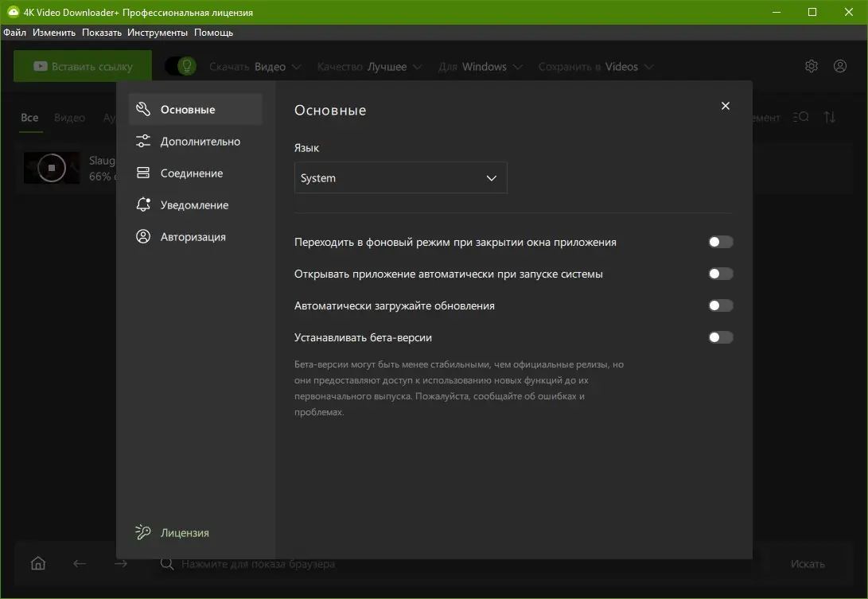Viewport: 868px width, 599px height.
Task: Click the Вставить ссылку button
Action: tap(83, 66)
